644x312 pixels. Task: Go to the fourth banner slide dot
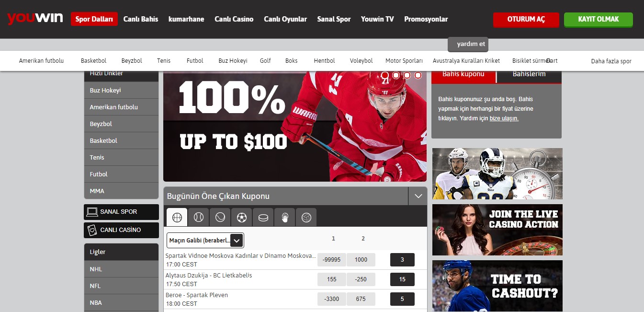418,75
